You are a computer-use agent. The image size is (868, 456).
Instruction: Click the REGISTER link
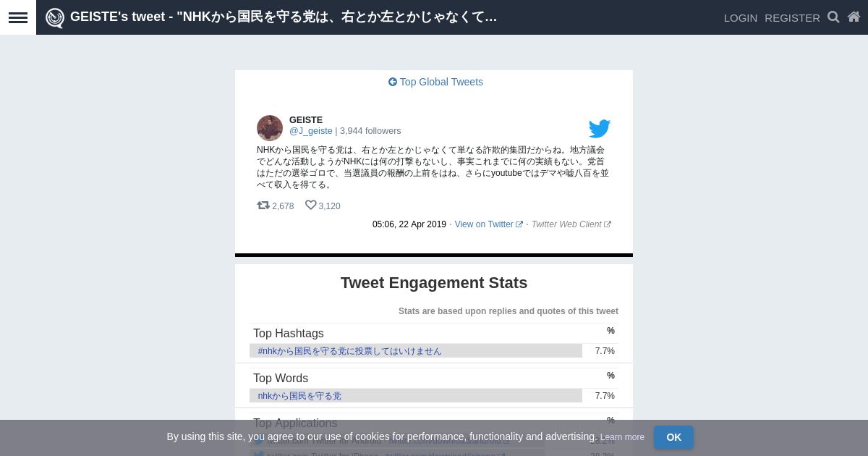point(792,17)
